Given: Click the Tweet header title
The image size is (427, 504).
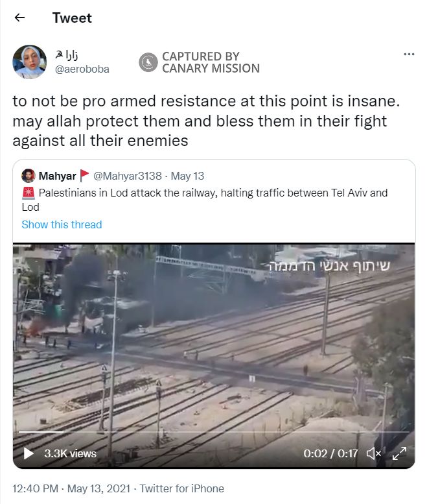Looking at the screenshot, I should (x=72, y=18).
